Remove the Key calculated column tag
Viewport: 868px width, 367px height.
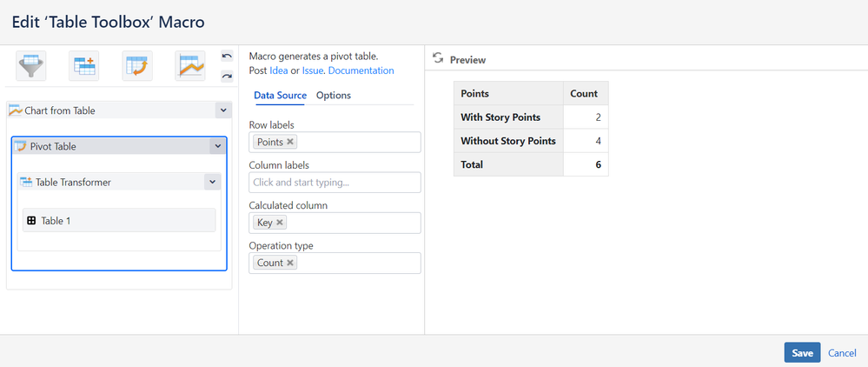[280, 223]
